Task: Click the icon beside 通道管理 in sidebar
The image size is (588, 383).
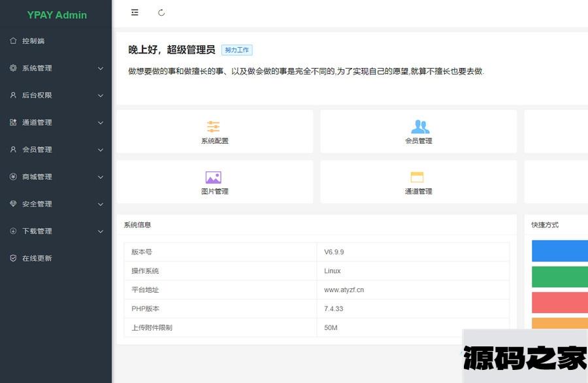Action: pos(13,122)
